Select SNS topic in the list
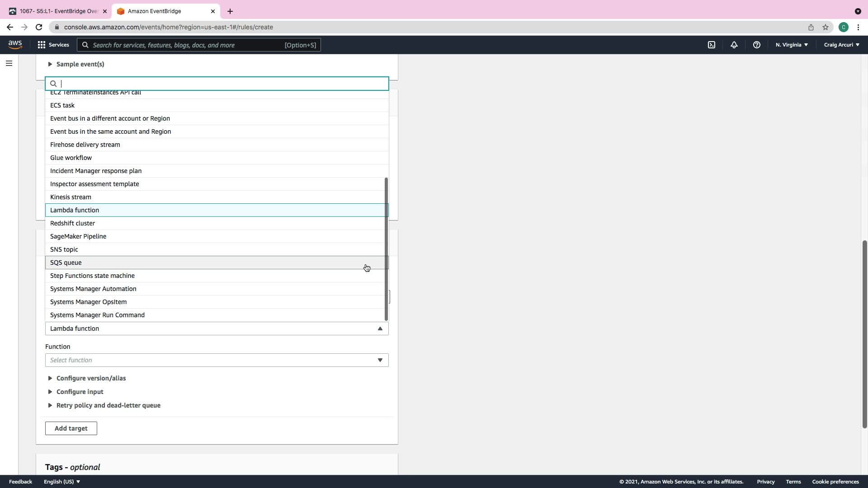This screenshot has height=488, width=868. point(64,249)
